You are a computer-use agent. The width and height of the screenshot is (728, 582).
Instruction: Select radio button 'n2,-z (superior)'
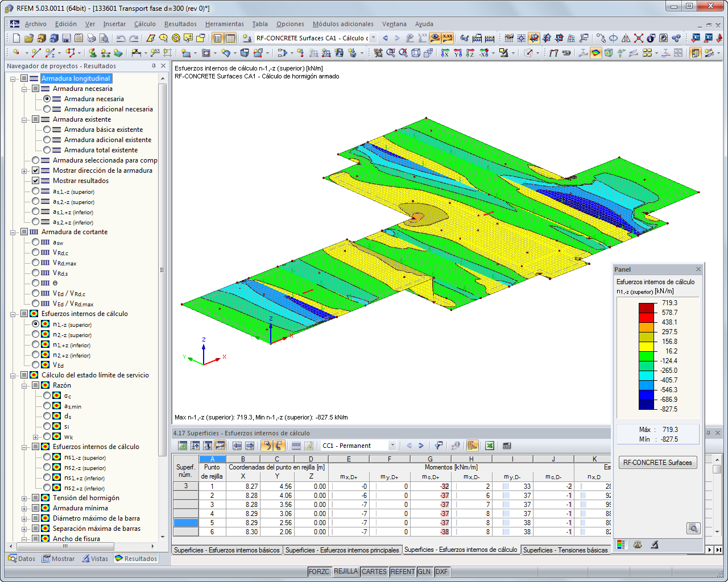(x=35, y=335)
